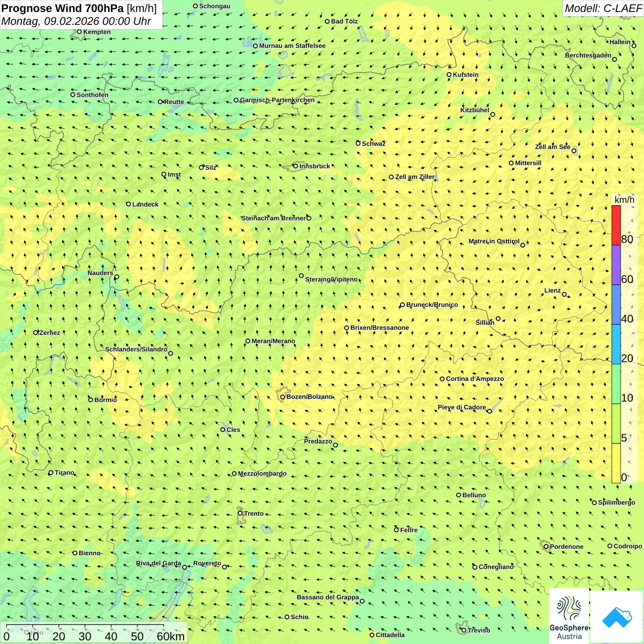
Task: Select the green 10–20 km/h legend swatch
Action: coord(616,384)
